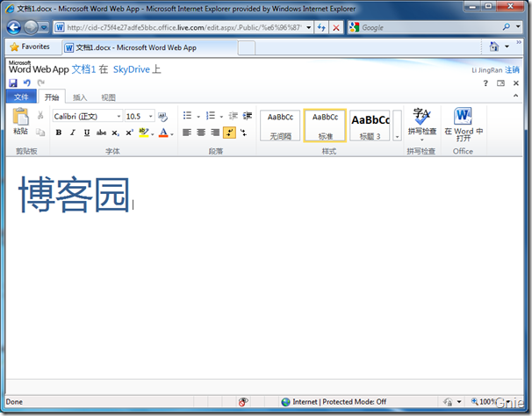
Task: Open the SkyDrive link
Action: pos(132,69)
